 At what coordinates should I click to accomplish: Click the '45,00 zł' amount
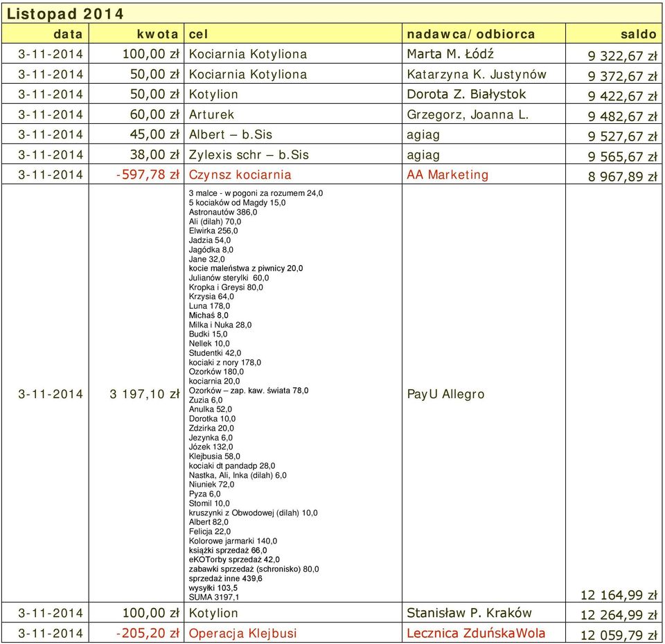tap(154, 134)
